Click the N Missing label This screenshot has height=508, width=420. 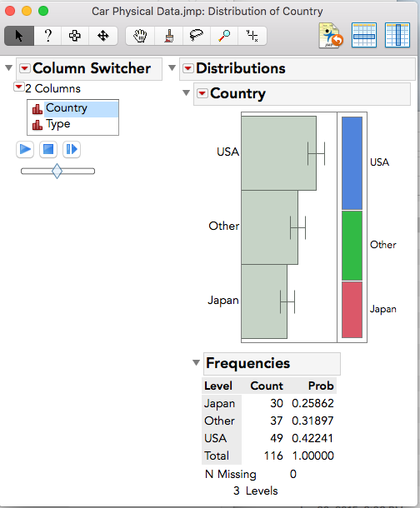click(231, 475)
